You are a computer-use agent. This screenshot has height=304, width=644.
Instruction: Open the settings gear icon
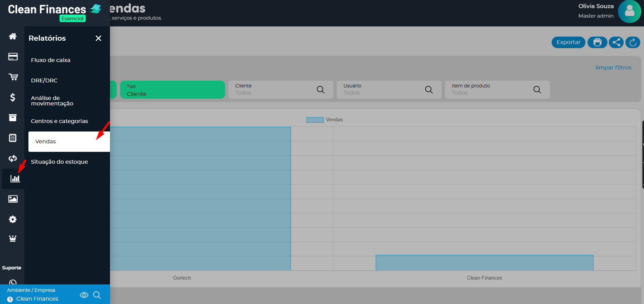pos(13,219)
